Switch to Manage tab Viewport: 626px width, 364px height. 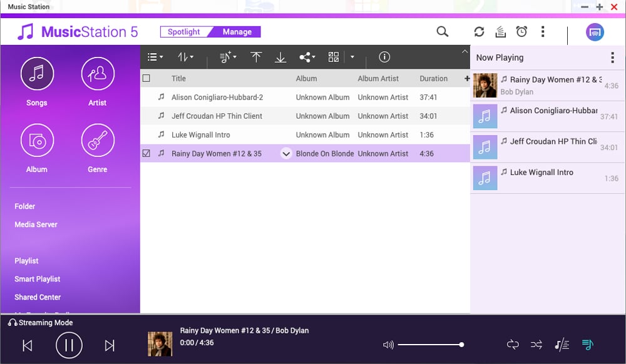[237, 32]
